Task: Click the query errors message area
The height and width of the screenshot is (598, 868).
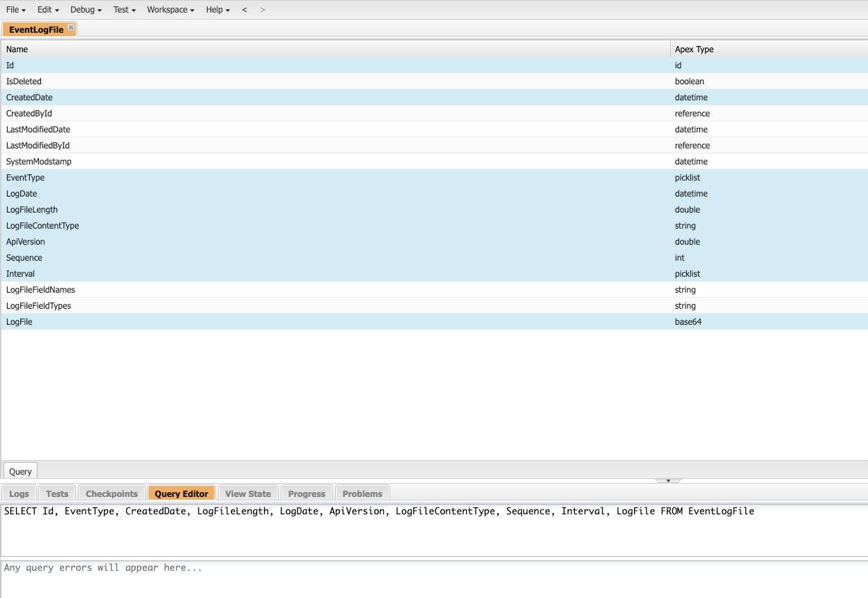Action: click(x=434, y=579)
